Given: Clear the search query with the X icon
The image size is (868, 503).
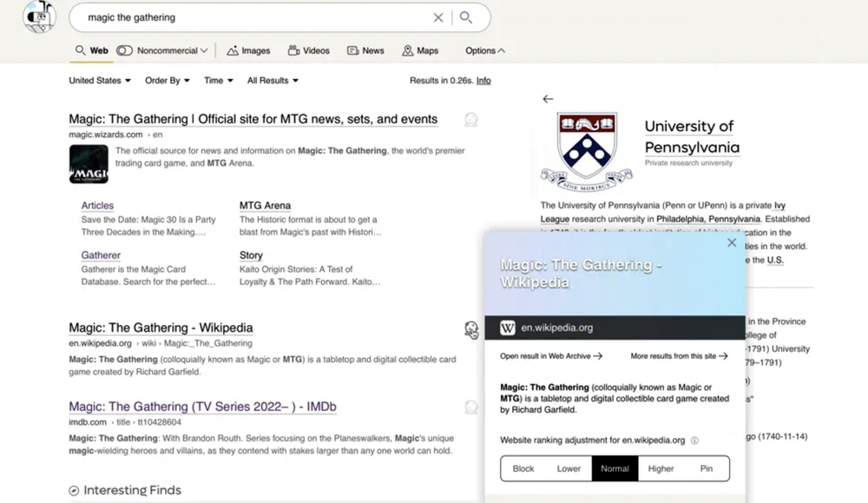Looking at the screenshot, I should coord(437,17).
